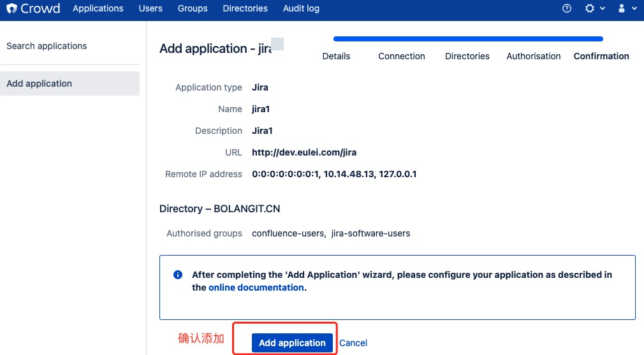Image resolution: width=644 pixels, height=355 pixels.
Task: Cancel the add application wizard
Action: point(353,343)
